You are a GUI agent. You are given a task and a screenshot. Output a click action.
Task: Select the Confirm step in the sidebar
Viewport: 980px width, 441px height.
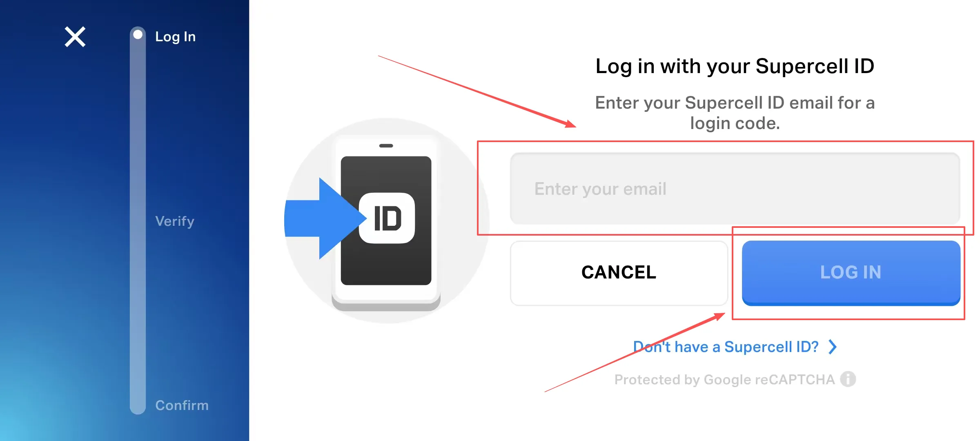(x=182, y=405)
